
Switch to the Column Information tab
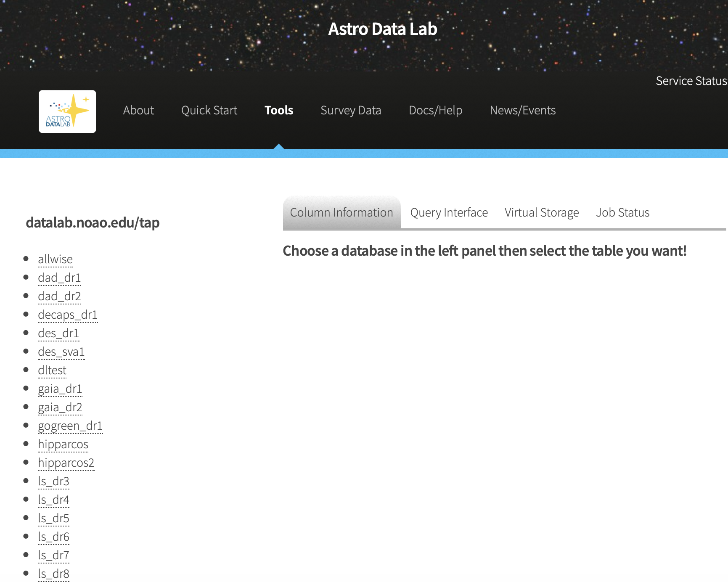[x=341, y=212]
